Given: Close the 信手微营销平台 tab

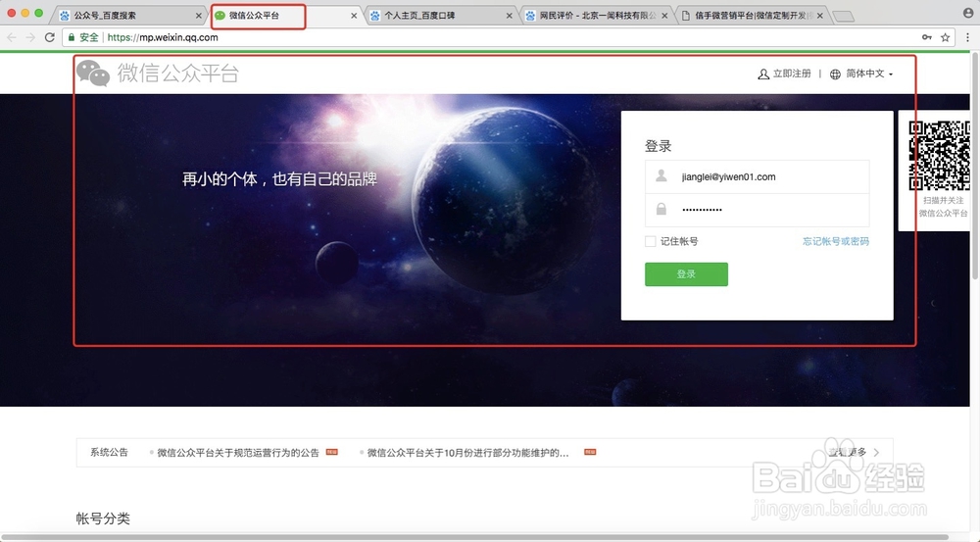Looking at the screenshot, I should click(x=820, y=16).
